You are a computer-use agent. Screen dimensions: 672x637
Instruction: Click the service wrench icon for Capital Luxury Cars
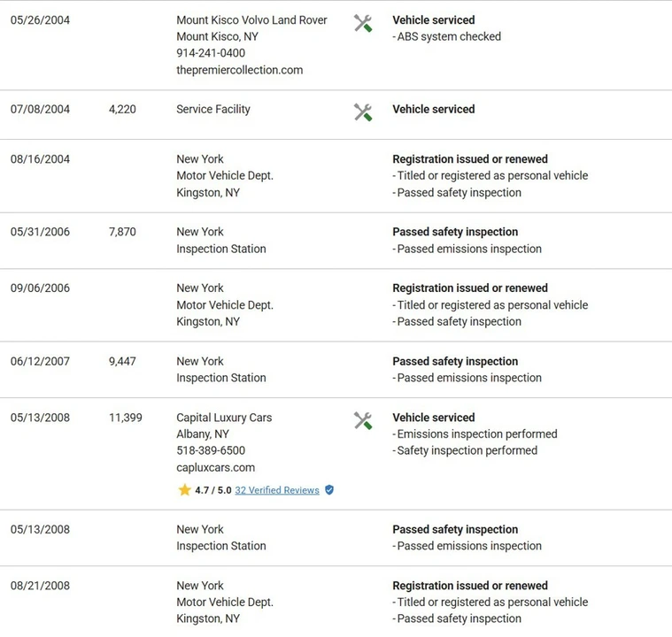(x=363, y=420)
